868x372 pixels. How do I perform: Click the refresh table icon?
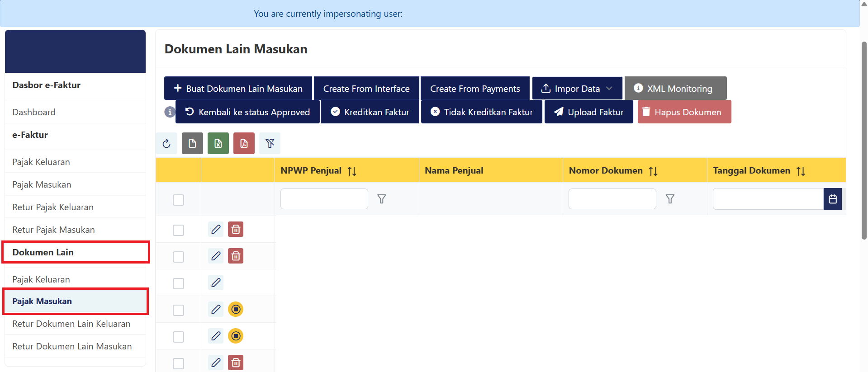[x=166, y=143]
